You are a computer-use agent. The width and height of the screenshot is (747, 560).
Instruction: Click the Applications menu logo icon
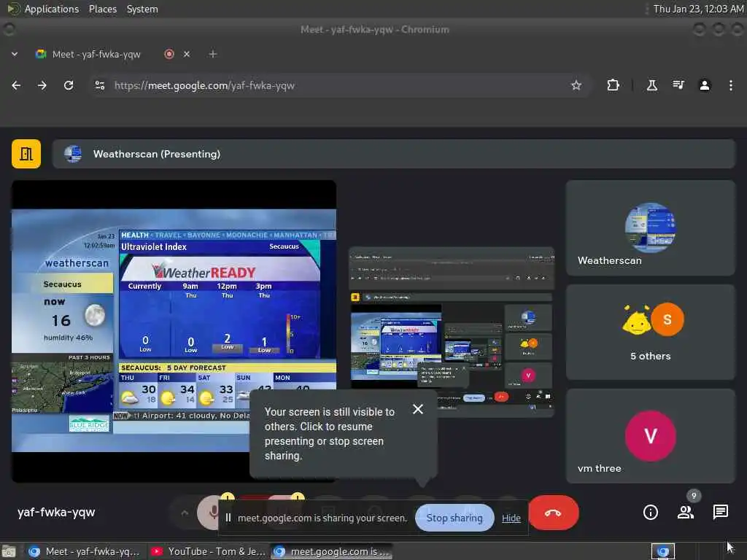[x=14, y=9]
